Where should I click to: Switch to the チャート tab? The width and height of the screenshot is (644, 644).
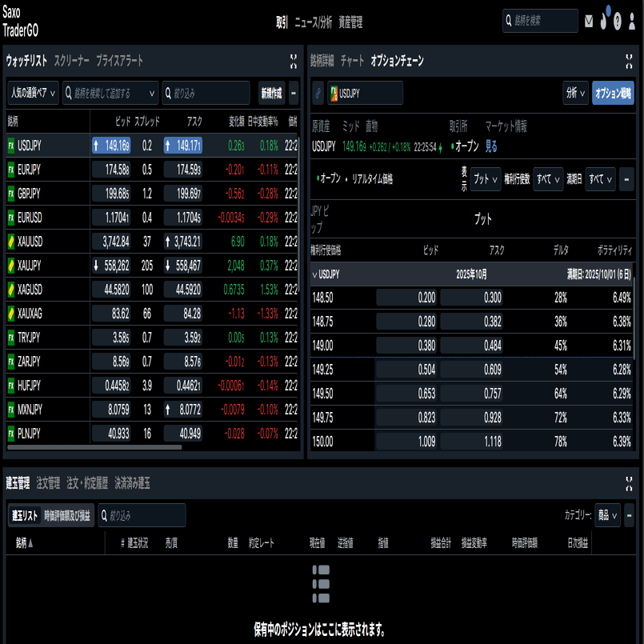(352, 61)
